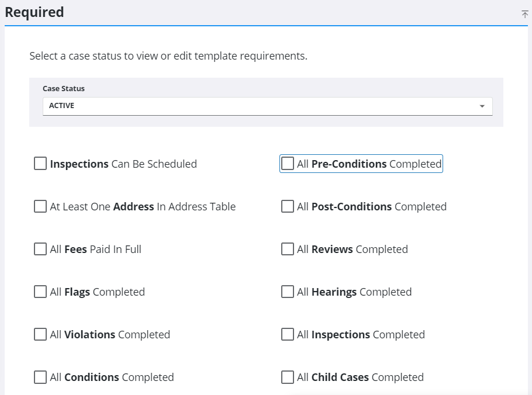532x395 pixels.
Task: Tick All Hearings Completed checkbox
Action: click(x=288, y=292)
